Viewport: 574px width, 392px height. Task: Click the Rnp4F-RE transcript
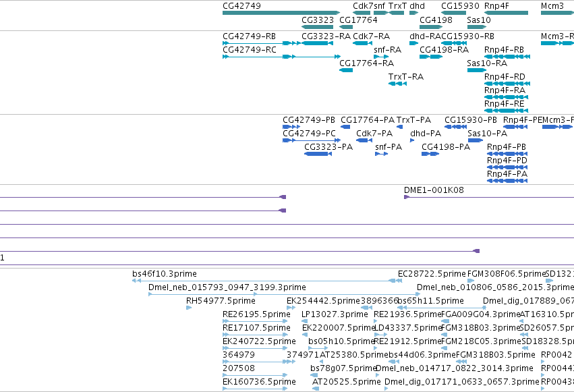click(x=507, y=111)
